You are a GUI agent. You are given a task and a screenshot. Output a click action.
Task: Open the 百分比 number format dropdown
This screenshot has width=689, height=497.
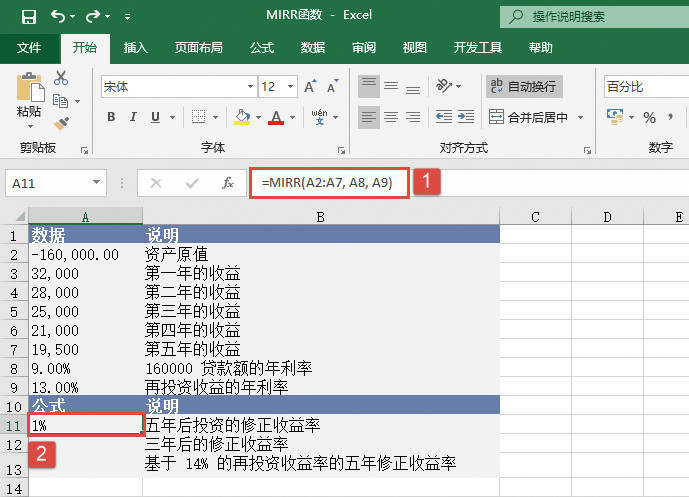[645, 87]
